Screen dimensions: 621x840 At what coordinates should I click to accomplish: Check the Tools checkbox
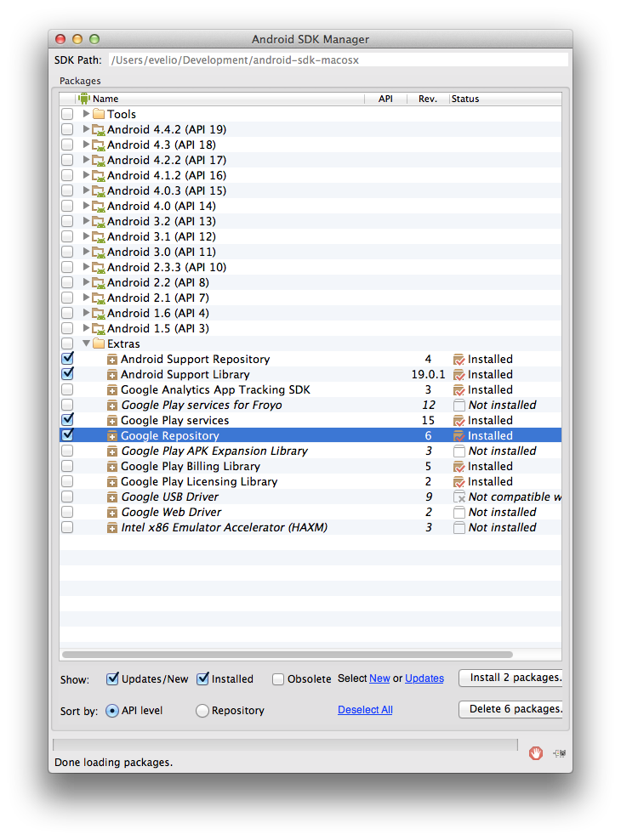pyautogui.click(x=67, y=114)
